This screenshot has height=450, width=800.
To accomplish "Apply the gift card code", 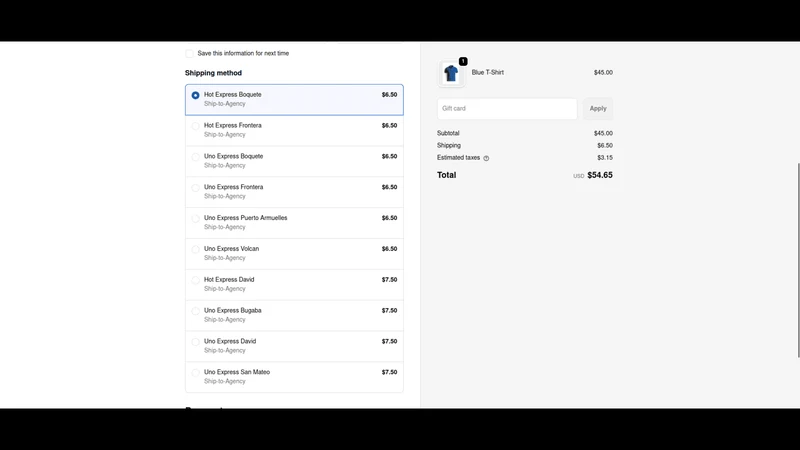I will [598, 109].
